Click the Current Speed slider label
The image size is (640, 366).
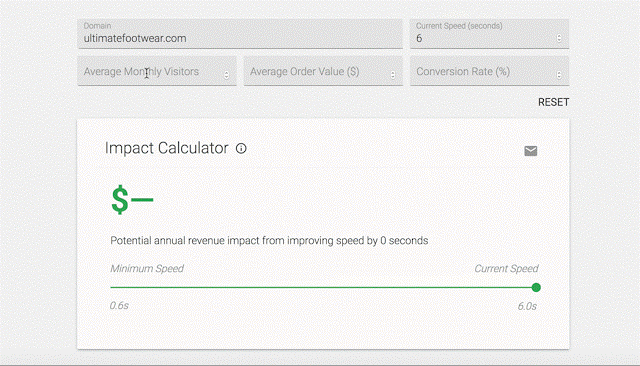(506, 268)
